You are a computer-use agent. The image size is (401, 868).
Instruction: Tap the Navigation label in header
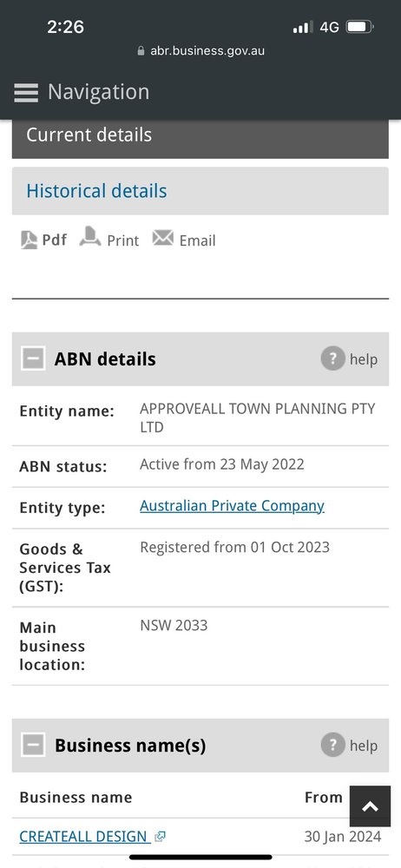[99, 92]
